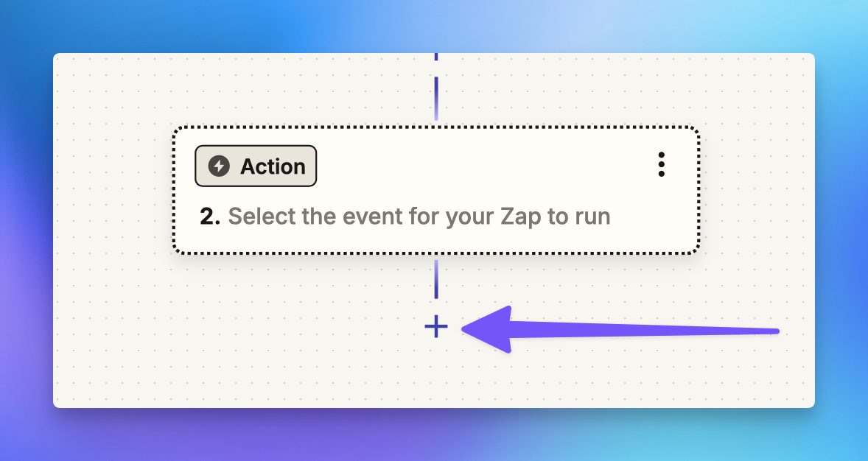The image size is (868, 461).
Task: Click the empty space inside the card right of the badge
Action: 482,166
